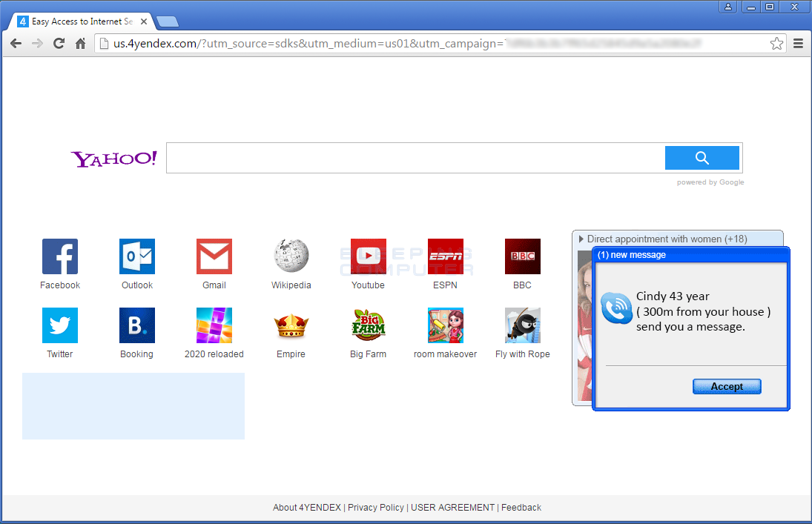Viewport: 812px width, 524px height.
Task: Open the Youtube shortcut icon
Action: (x=369, y=256)
